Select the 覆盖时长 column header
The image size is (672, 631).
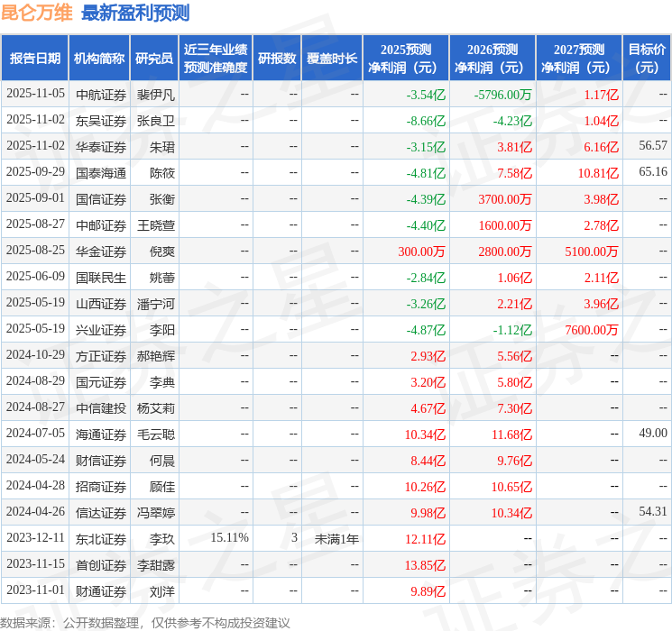[x=332, y=59]
